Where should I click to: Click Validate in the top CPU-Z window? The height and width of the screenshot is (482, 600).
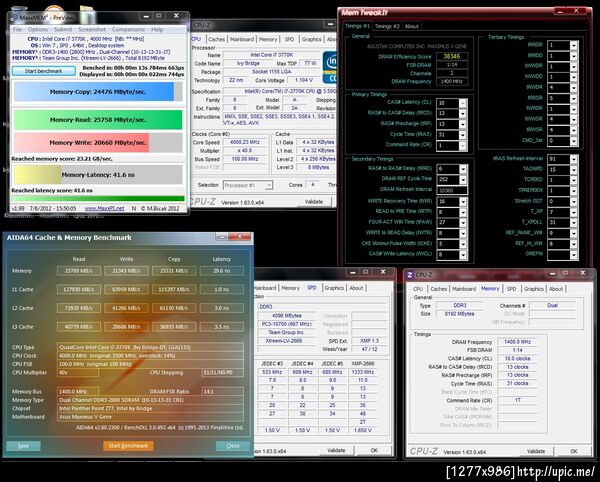313,202
